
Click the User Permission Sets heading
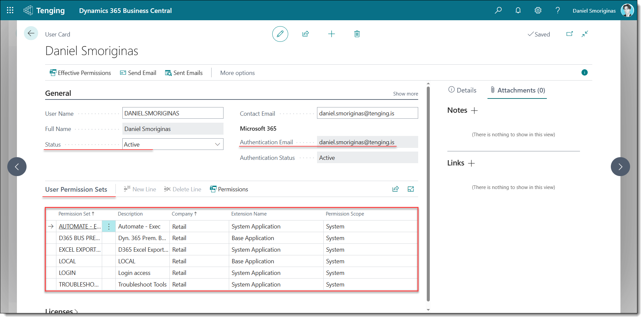76,189
